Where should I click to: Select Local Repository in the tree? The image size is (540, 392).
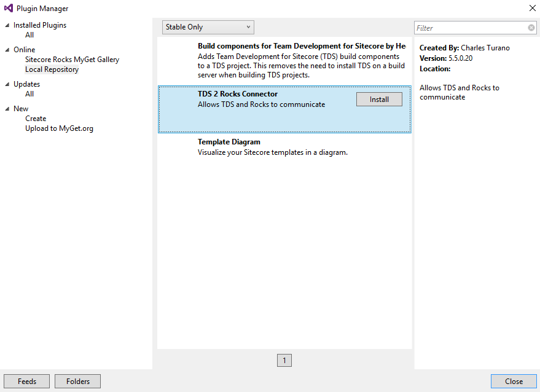pos(52,69)
